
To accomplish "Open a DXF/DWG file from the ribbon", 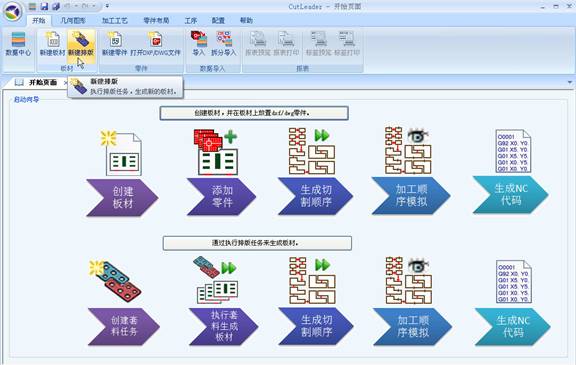I will tap(155, 44).
